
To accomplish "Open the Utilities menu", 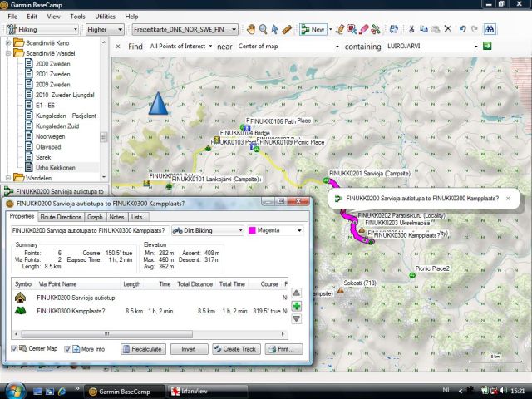I will [105, 16].
